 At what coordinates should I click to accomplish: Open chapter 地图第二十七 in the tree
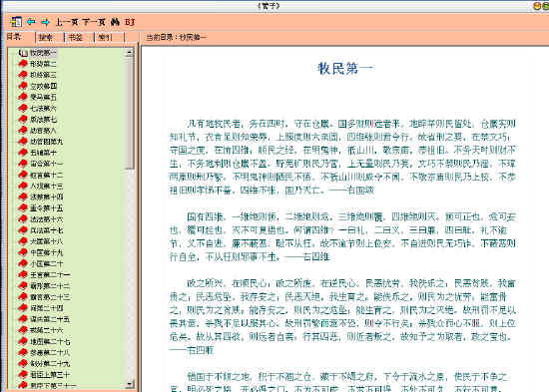coord(50,341)
